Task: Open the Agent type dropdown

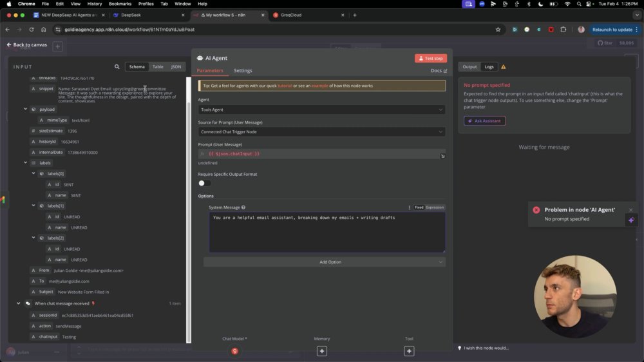Action: pos(321,110)
